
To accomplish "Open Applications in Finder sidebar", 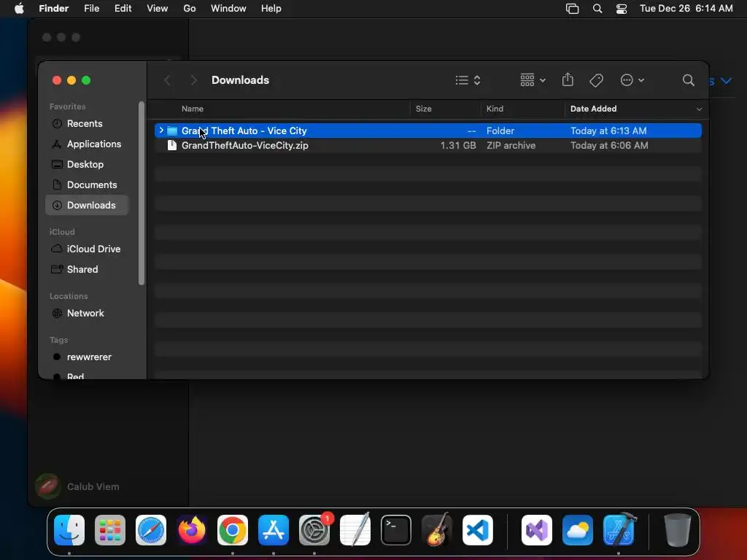I will (86, 144).
